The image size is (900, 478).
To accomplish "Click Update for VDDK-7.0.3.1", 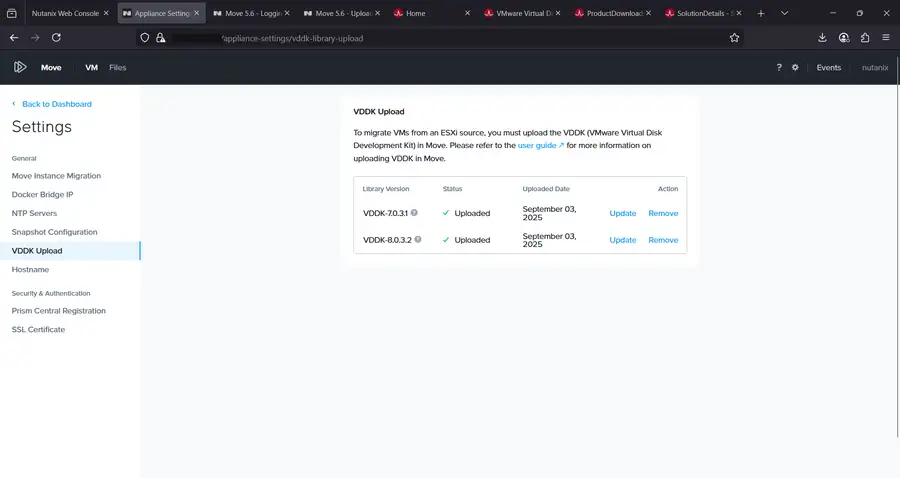I will tap(623, 213).
